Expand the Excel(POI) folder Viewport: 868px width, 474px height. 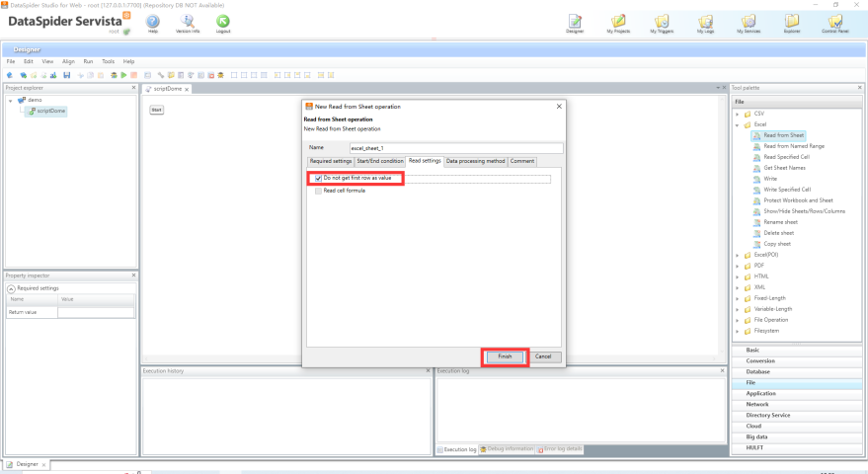click(738, 256)
